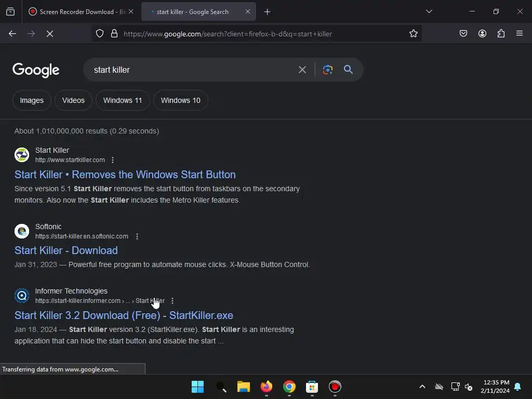This screenshot has height=399, width=532.
Task: Go back to previous page
Action: tap(12, 34)
